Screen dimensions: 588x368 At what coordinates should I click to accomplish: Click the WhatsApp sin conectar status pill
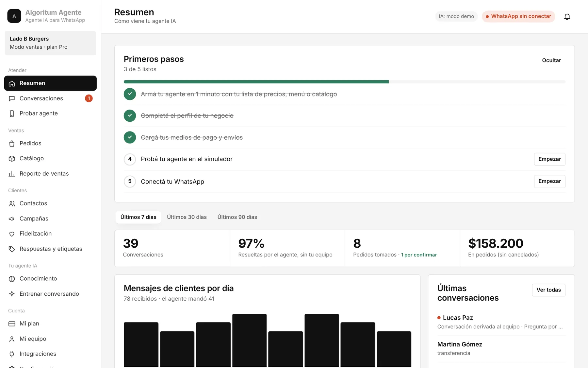[x=518, y=16]
